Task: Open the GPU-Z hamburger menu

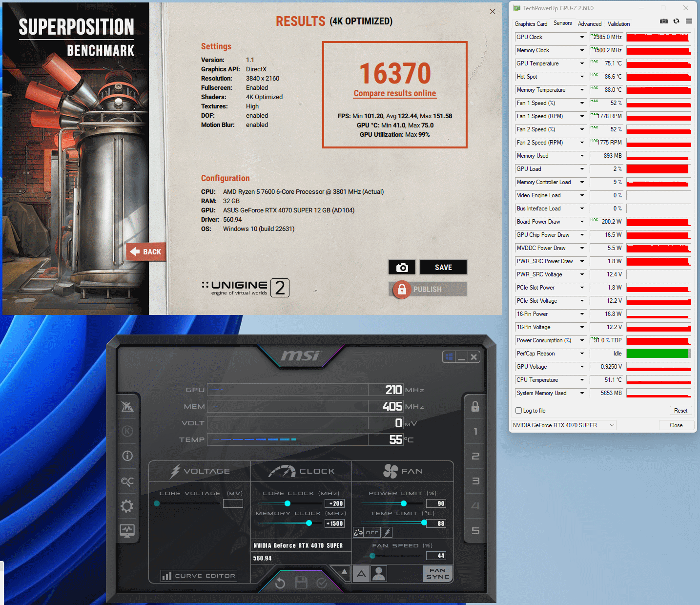Action: point(689,21)
